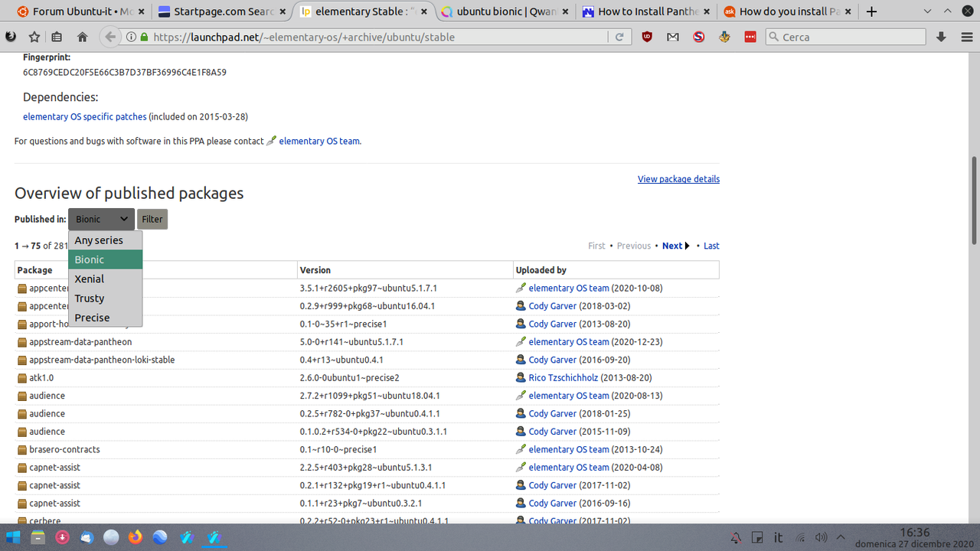The height and width of the screenshot is (551, 980).
Task: Open the file manager in taskbar
Action: [x=38, y=537]
